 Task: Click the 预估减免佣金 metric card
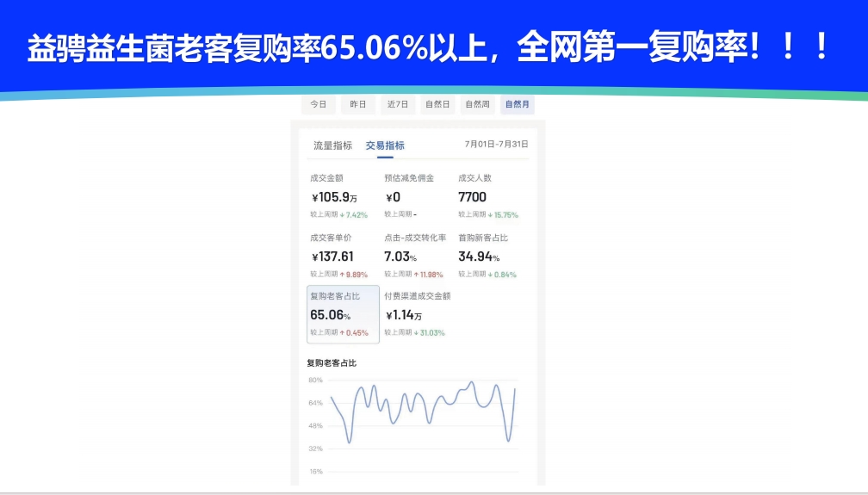pos(412,196)
